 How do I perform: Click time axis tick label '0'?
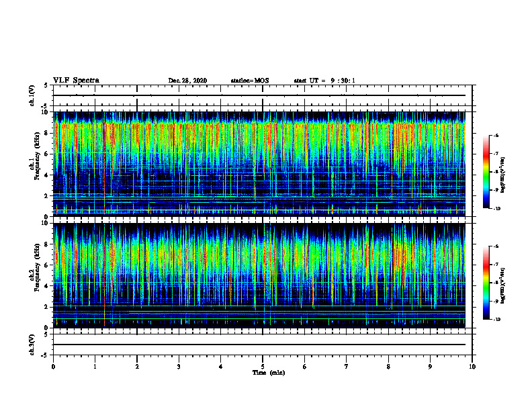(53, 367)
